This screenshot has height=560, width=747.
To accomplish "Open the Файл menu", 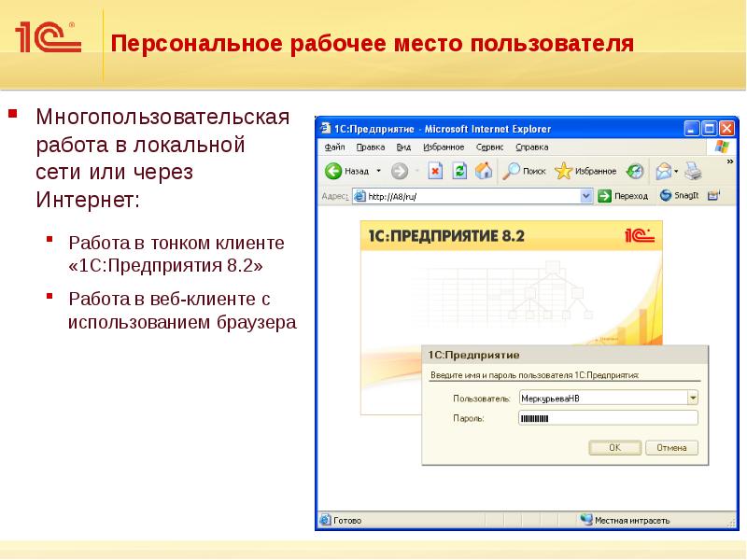I will tap(333, 147).
